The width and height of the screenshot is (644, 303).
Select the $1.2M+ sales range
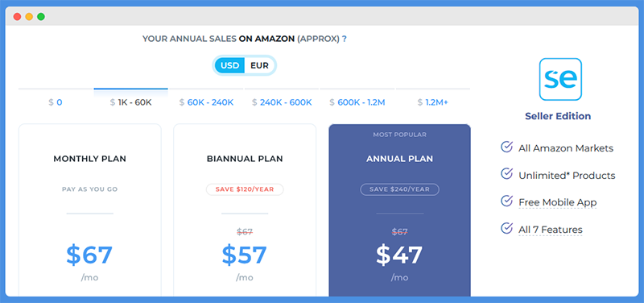point(433,102)
